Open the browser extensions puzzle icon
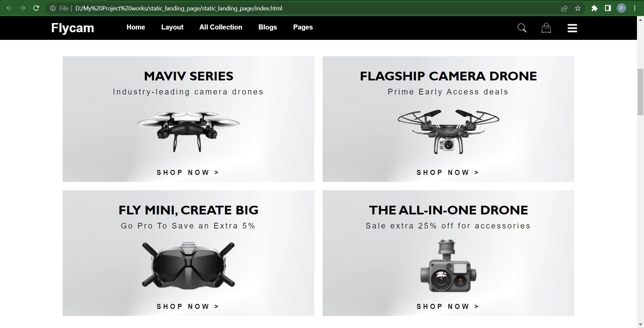This screenshot has width=644, height=328. coord(594,8)
